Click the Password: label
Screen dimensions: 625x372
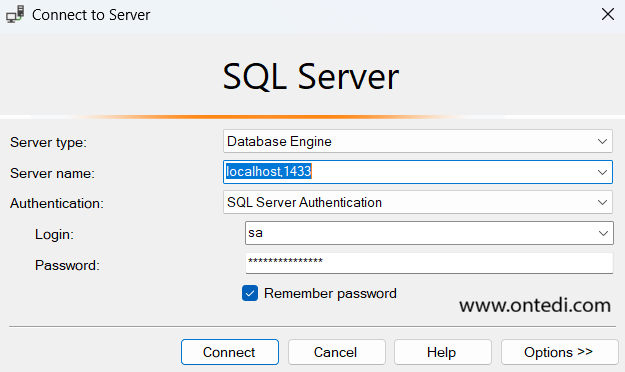pyautogui.click(x=67, y=266)
